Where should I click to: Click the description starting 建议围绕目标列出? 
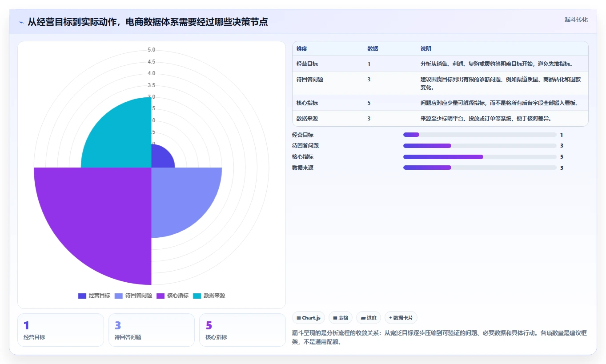point(501,84)
